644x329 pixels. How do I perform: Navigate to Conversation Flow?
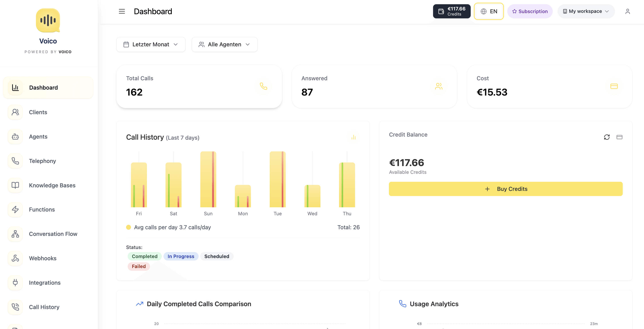tap(48, 234)
